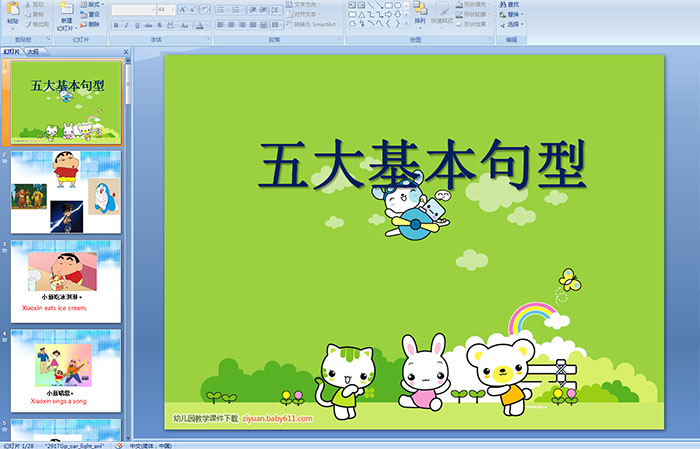Increase font size with large A button
This screenshot has width=700, height=449.
[x=182, y=9]
